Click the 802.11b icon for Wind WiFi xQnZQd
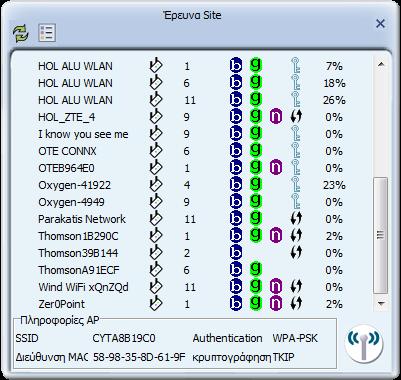Viewport: 401px width, 380px height. tap(236, 287)
